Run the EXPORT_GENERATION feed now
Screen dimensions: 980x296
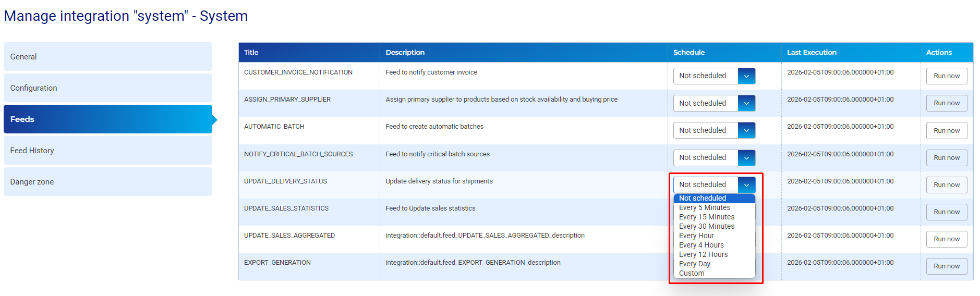coord(946,266)
